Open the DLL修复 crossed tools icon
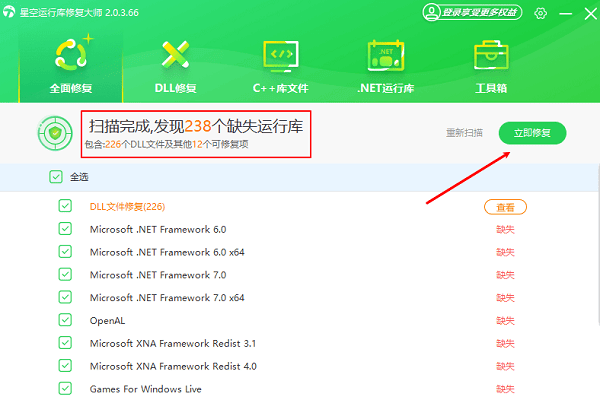This screenshot has height=400, width=600. [x=175, y=54]
